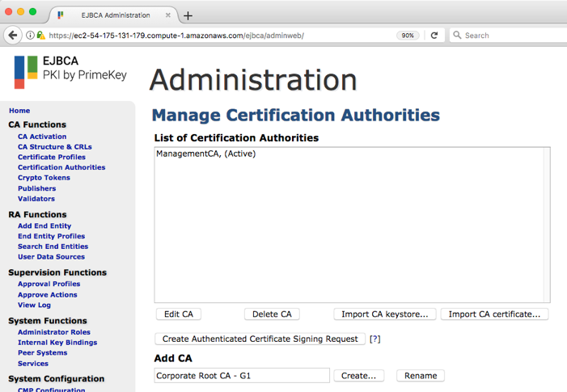Click the browser Search box
567x392 pixels.
tap(506, 36)
